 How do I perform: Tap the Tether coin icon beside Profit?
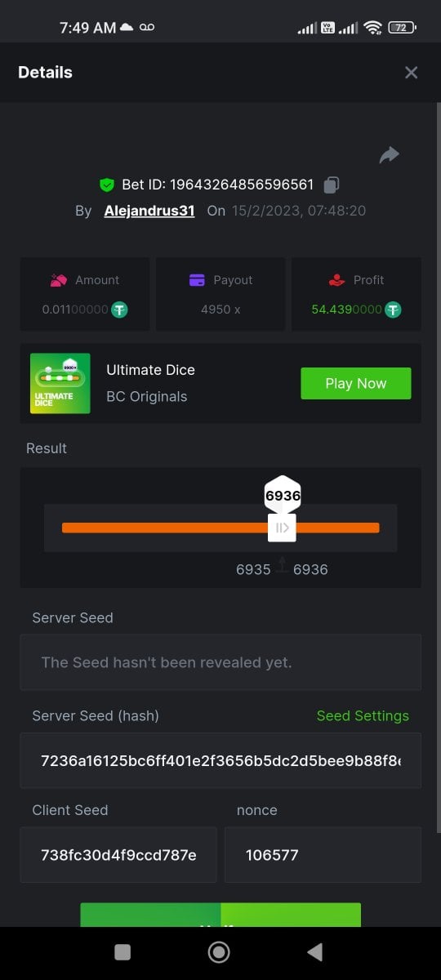393,310
